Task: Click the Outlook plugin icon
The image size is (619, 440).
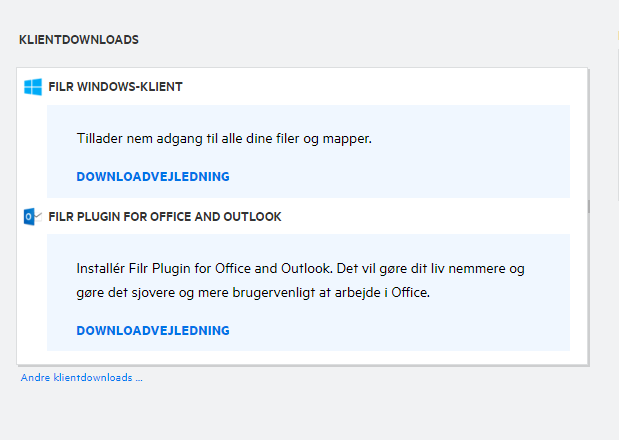Action: coord(31,216)
